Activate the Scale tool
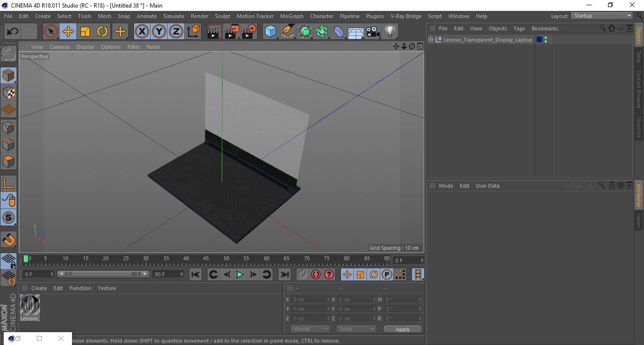644x345 pixels. click(85, 32)
